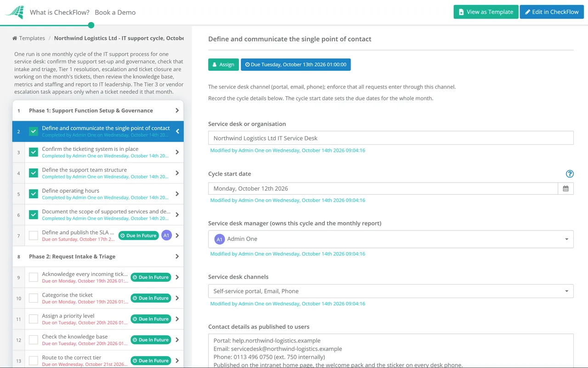Check Acknowledge every incoming ticket task
The width and height of the screenshot is (588, 368).
click(34, 277)
